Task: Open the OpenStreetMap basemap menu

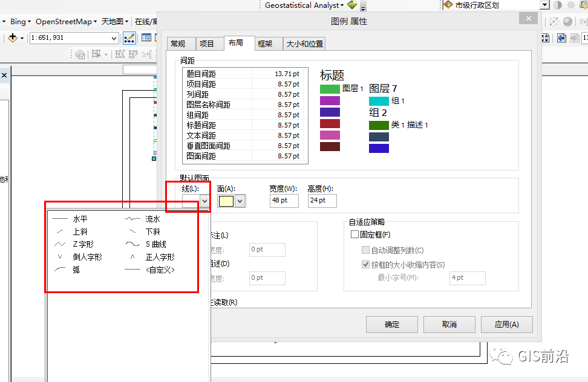Action: pyautogui.click(x=65, y=21)
